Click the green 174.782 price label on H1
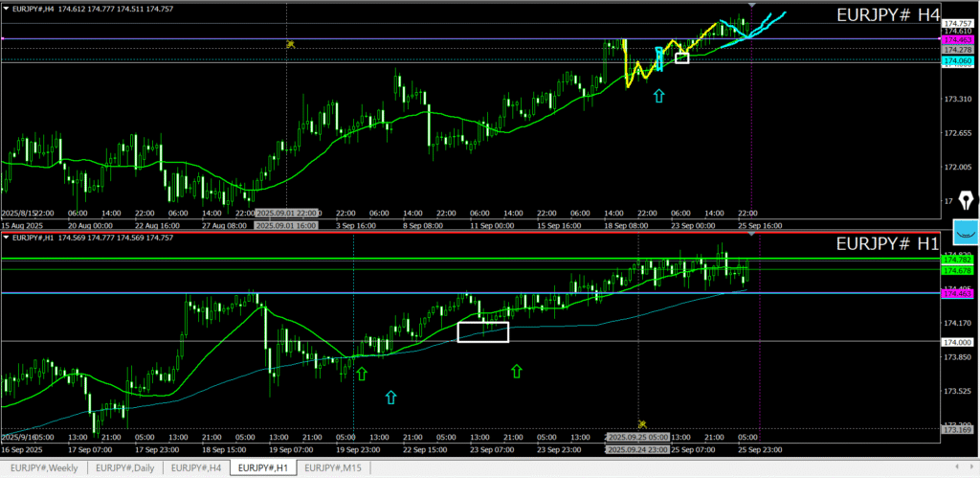 [x=957, y=260]
